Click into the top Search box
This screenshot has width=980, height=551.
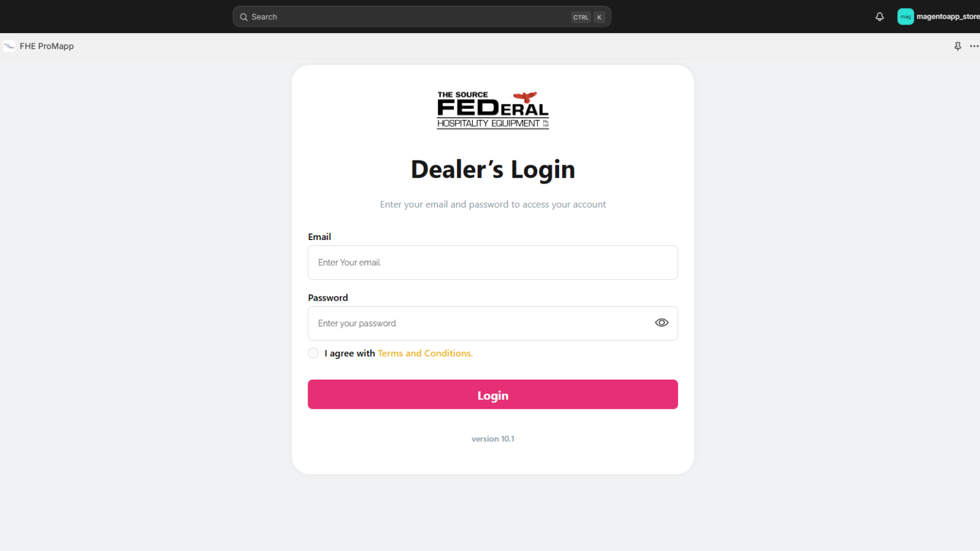click(x=421, y=17)
